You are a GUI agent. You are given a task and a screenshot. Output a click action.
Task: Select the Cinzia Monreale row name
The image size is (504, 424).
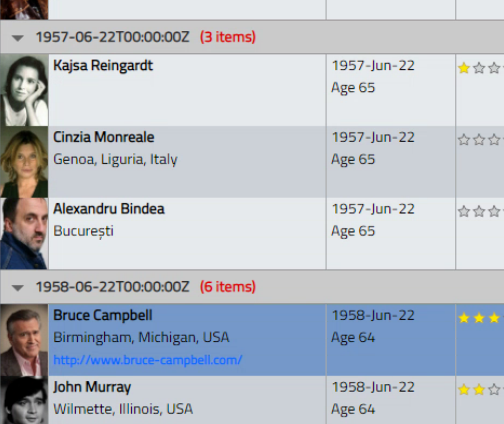pos(104,137)
